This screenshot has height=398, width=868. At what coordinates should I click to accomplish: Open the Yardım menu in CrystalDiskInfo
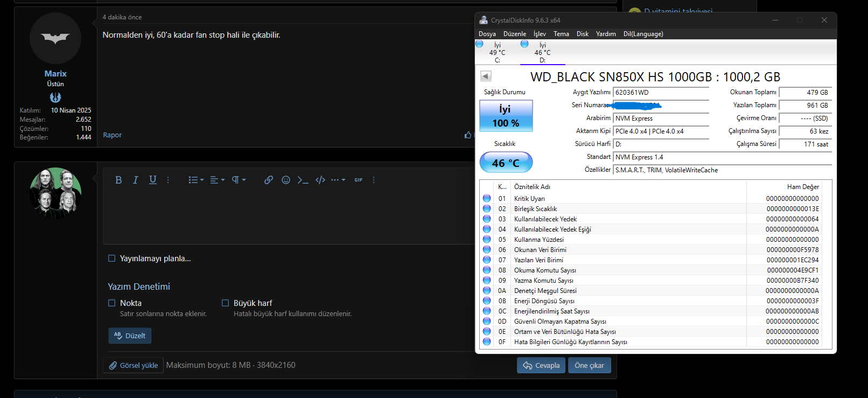click(x=606, y=34)
